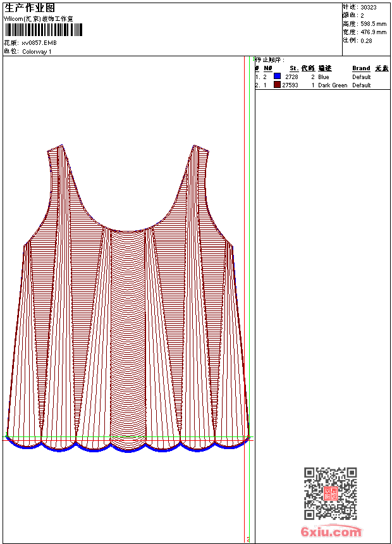Click the 6xiu.com watermark logo

point(331,532)
